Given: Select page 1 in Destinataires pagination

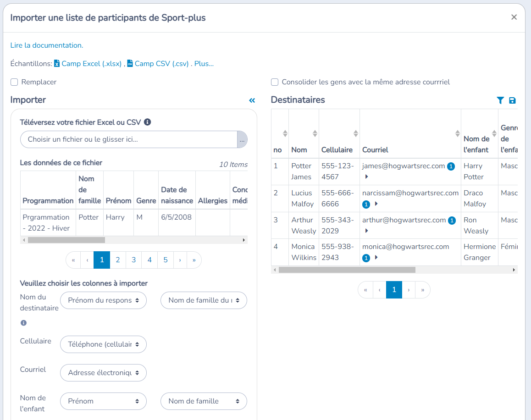Looking at the screenshot, I should click(394, 290).
